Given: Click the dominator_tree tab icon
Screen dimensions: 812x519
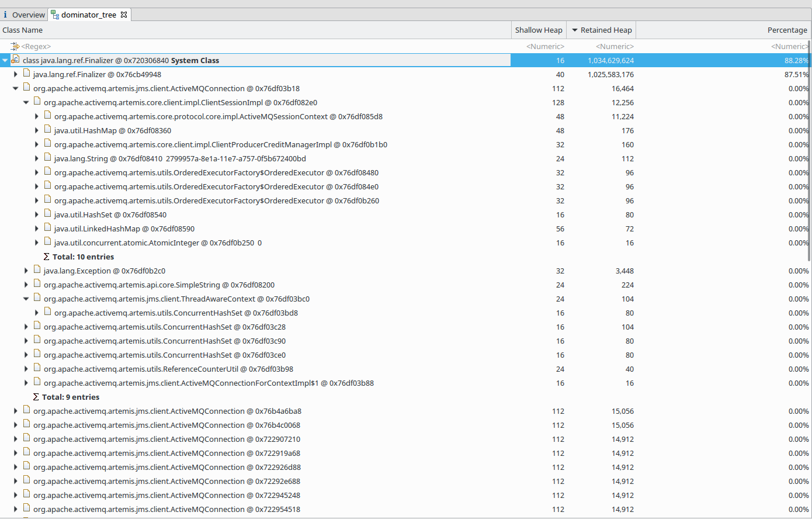Looking at the screenshot, I should click(x=55, y=15).
